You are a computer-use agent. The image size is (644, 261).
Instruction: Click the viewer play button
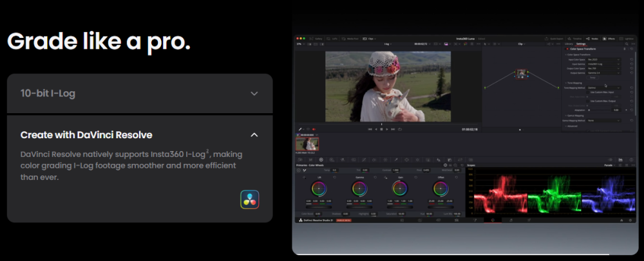tap(387, 129)
